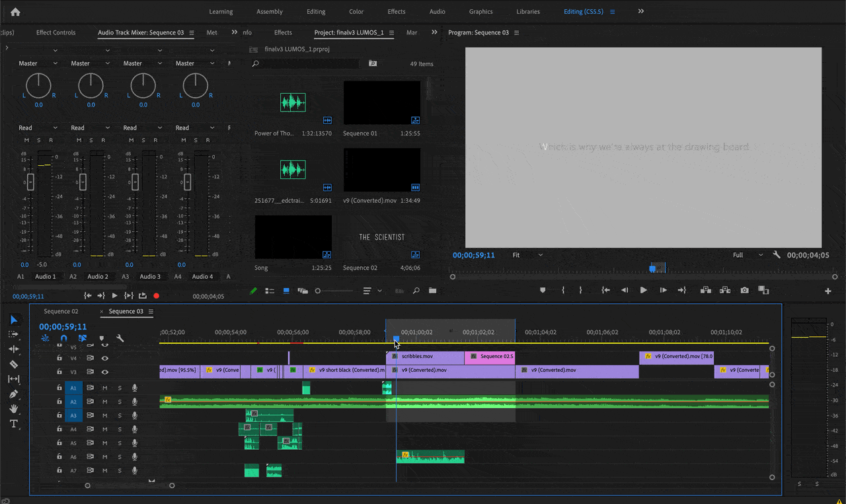
Task: Open the Color workspace in the top bar
Action: (x=356, y=11)
